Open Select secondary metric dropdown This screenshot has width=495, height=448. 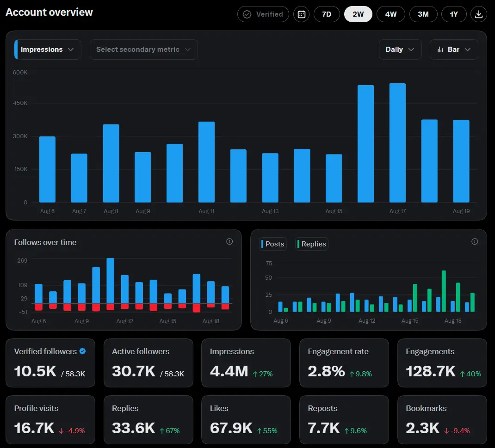coord(143,49)
